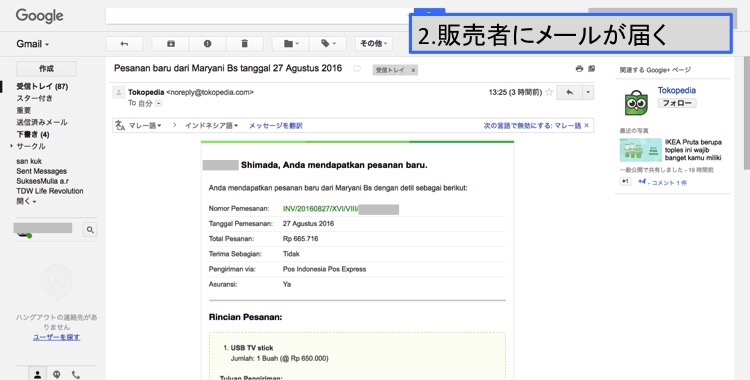
Task: Open the more reply options dropdown arrow
Action: click(588, 92)
